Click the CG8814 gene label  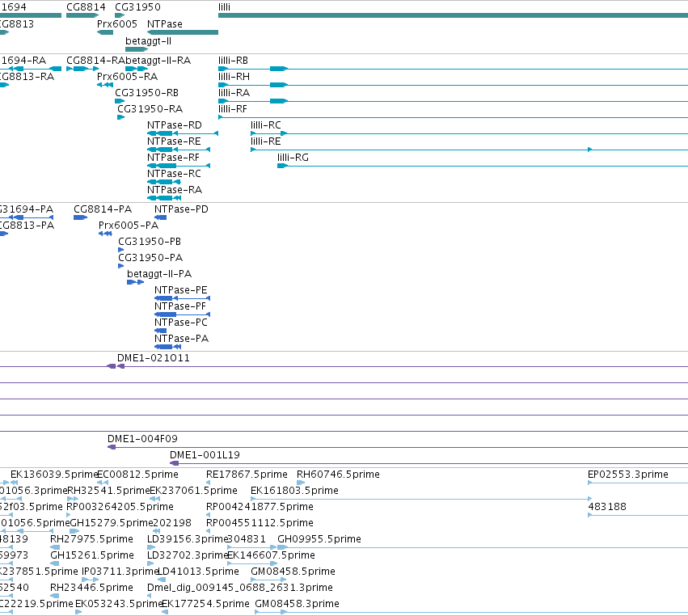click(86, 7)
